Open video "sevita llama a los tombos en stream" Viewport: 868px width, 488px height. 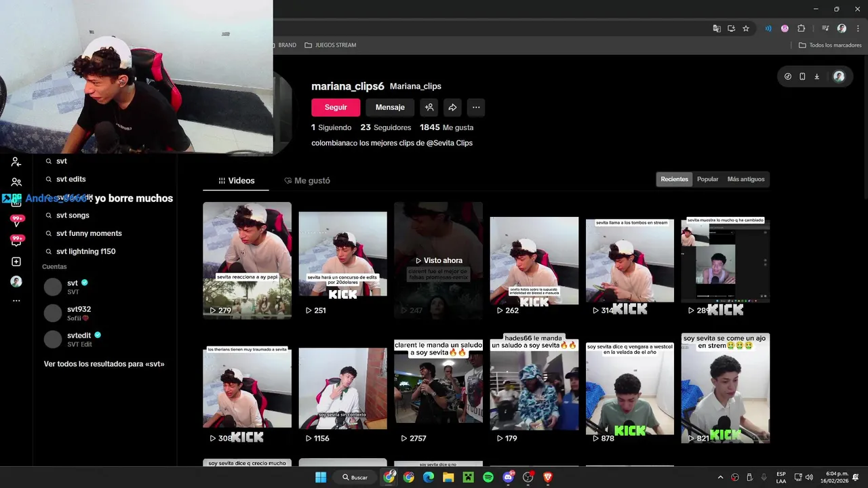tap(630, 260)
